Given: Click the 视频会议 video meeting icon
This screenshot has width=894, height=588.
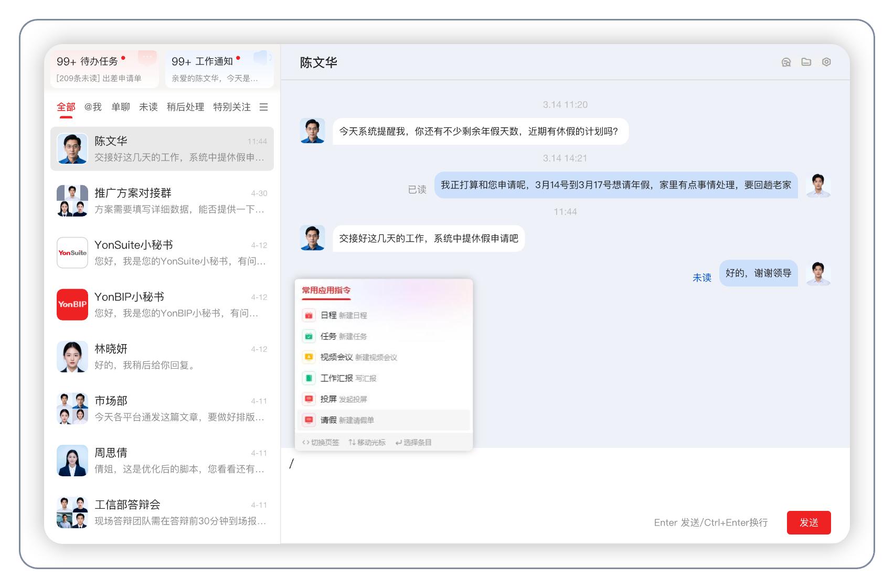Looking at the screenshot, I should (x=309, y=357).
